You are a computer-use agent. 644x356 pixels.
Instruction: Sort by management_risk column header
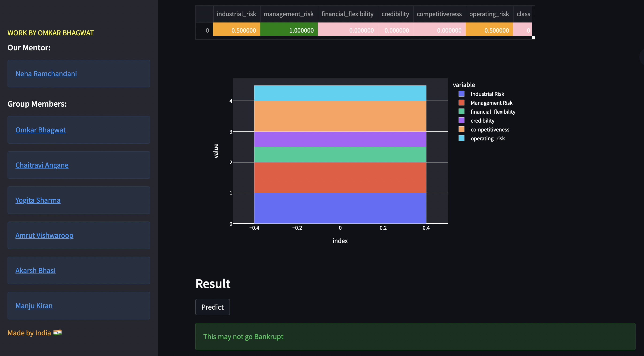tap(288, 14)
